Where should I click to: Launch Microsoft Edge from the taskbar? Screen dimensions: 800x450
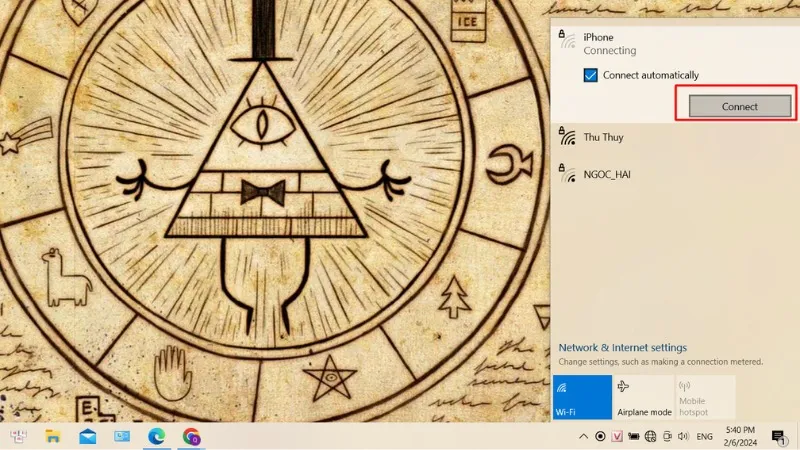click(x=157, y=437)
